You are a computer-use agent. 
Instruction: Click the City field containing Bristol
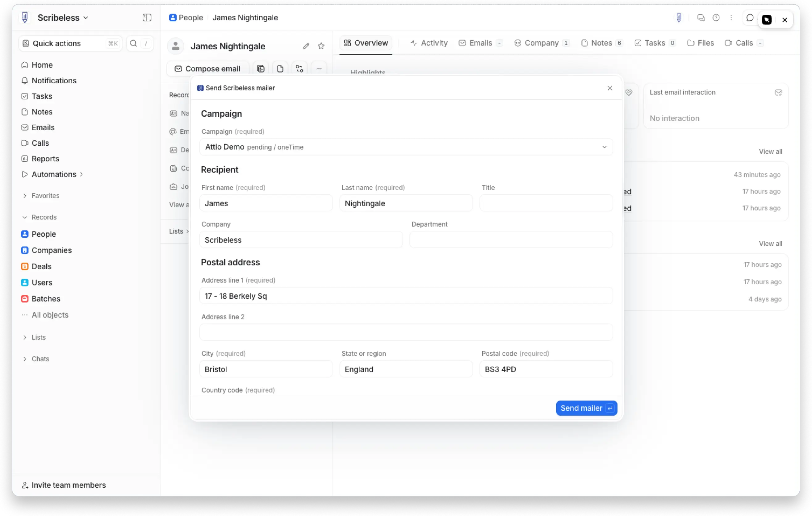(x=266, y=369)
